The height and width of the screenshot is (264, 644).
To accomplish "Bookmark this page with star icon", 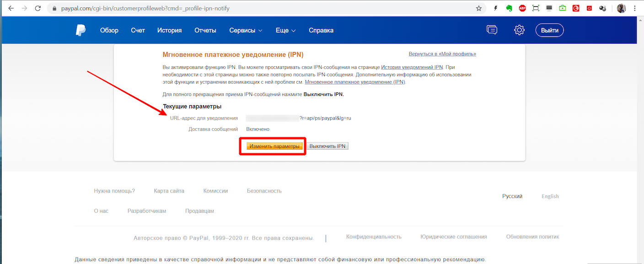I will (479, 8).
